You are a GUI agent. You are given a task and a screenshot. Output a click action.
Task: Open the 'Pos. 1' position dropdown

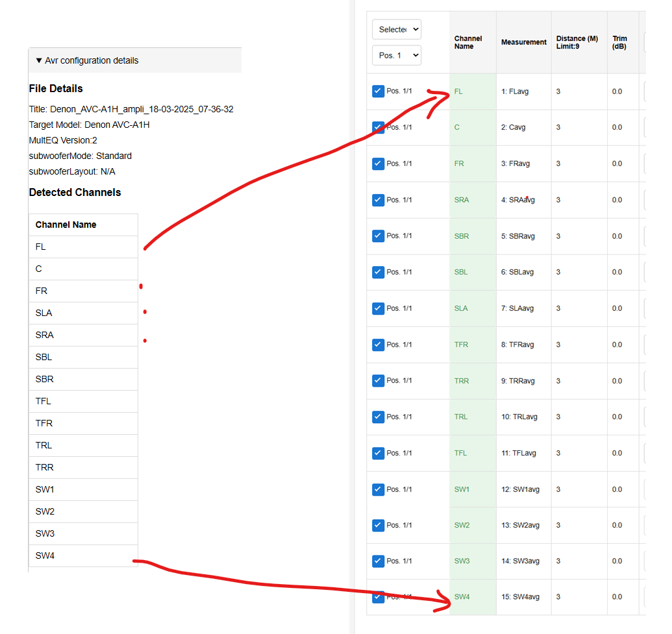click(397, 55)
